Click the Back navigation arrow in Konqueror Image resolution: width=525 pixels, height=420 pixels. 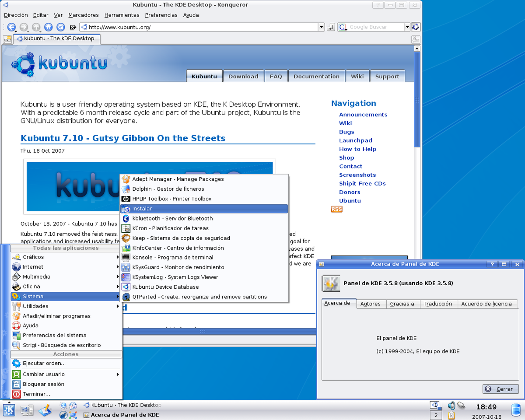[11, 27]
